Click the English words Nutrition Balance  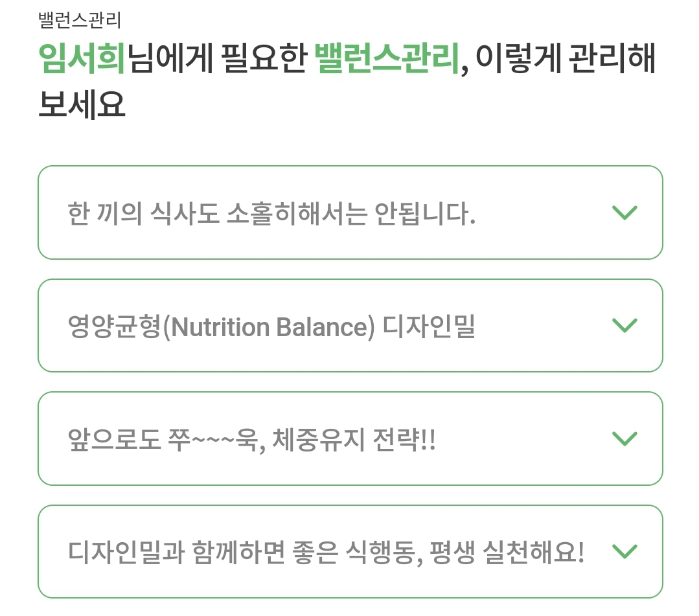(x=273, y=326)
